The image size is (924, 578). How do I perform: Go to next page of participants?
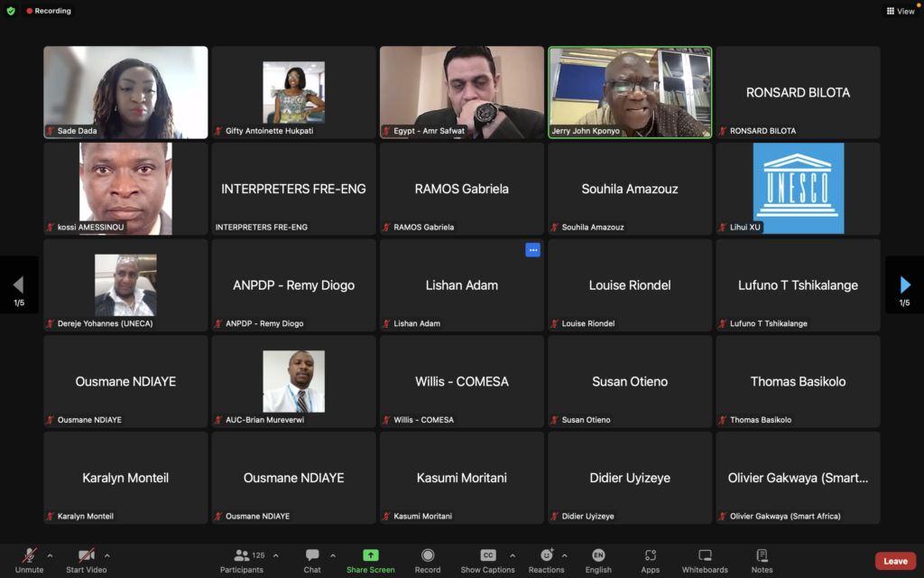tap(905, 285)
